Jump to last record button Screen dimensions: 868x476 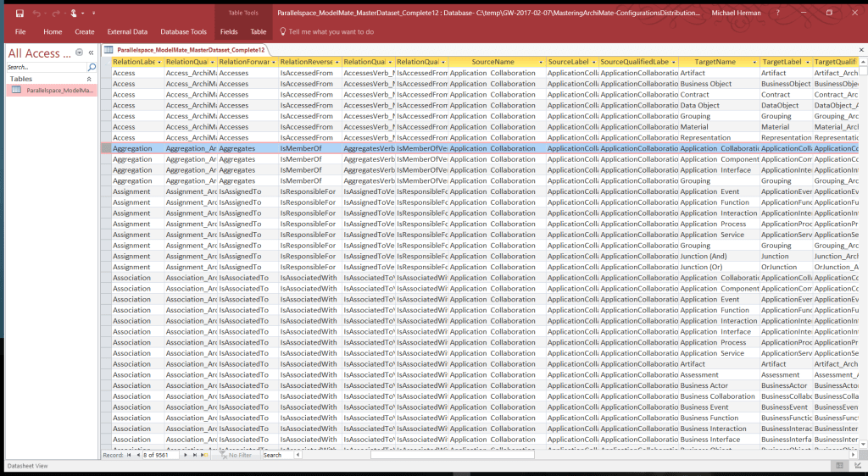(x=194, y=455)
